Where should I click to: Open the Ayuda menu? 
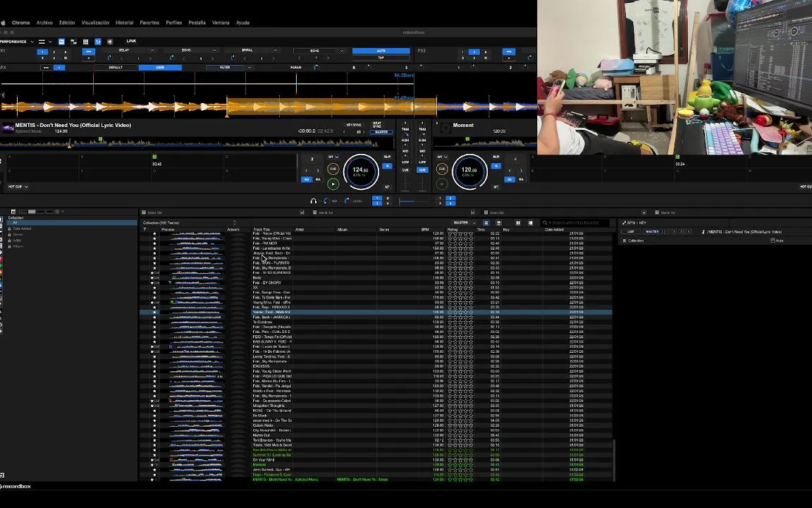pyautogui.click(x=243, y=23)
